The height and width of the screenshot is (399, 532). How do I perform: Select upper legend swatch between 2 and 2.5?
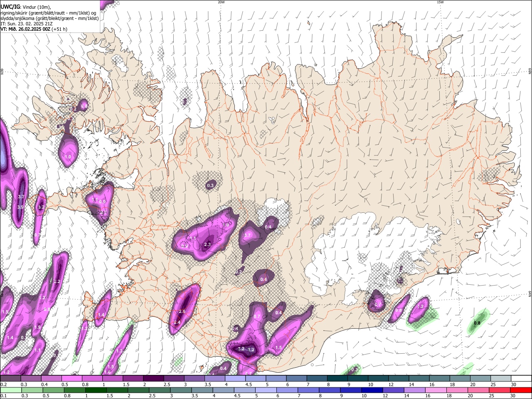tap(153, 379)
